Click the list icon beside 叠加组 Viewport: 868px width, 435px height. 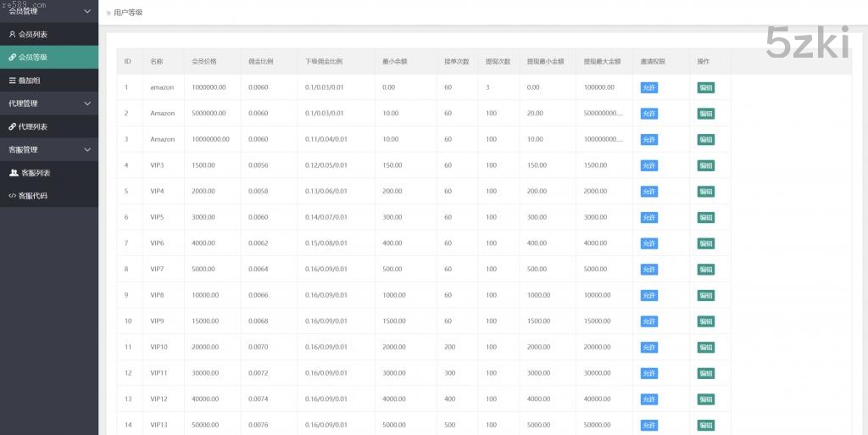coord(12,81)
